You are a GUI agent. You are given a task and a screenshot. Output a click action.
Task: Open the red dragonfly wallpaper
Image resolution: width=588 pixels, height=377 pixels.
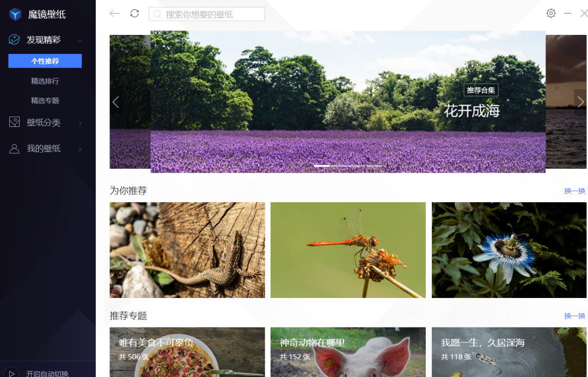pos(348,250)
